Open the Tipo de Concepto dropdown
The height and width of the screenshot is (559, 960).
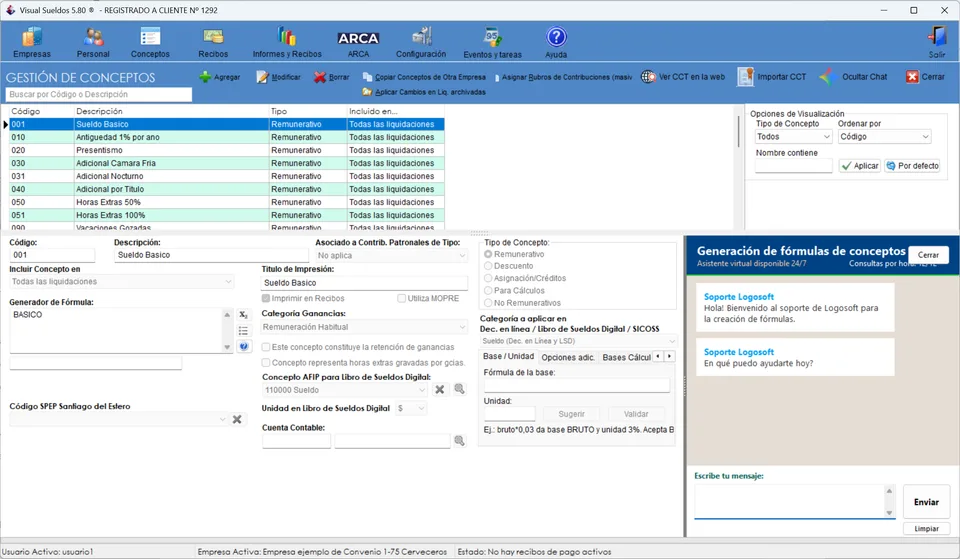click(x=793, y=137)
